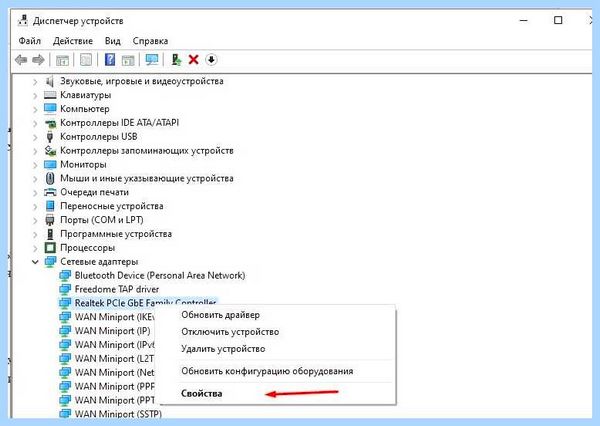Click the mouse icon beside Мыши
Screen dimensions: 600x426
point(50,178)
